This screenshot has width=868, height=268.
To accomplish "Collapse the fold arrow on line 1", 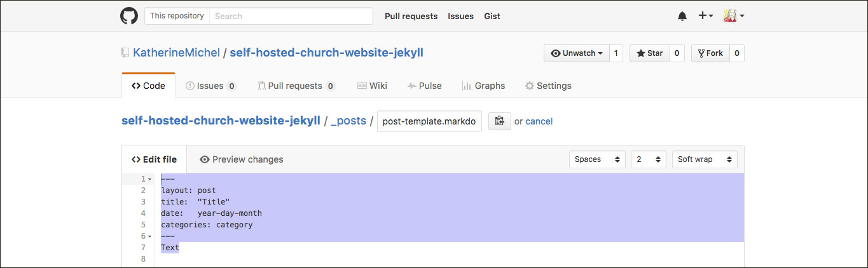I will 149,179.
